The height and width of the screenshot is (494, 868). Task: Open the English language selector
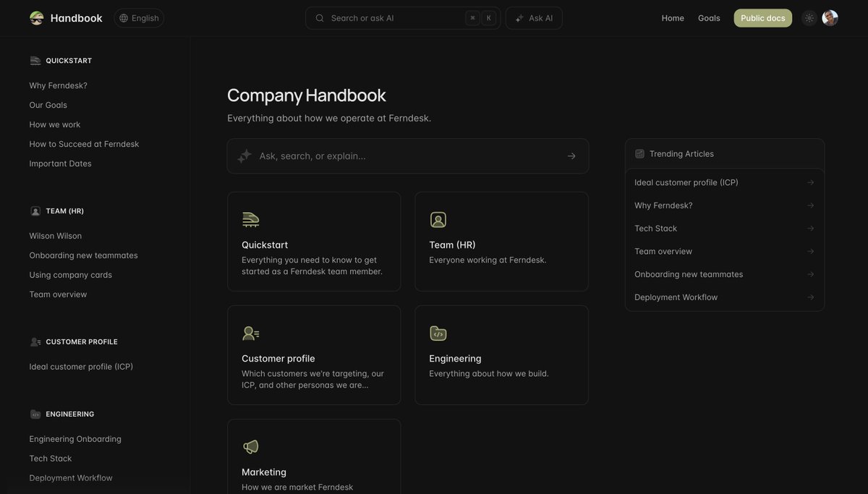point(139,18)
